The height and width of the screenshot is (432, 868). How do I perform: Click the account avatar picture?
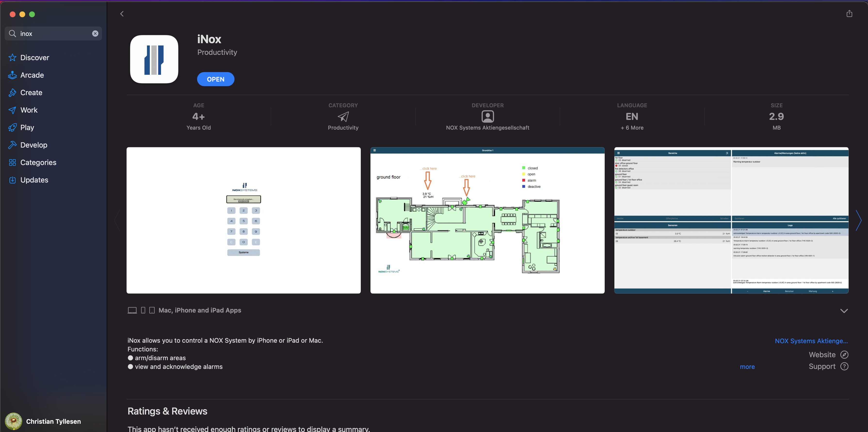tap(14, 422)
